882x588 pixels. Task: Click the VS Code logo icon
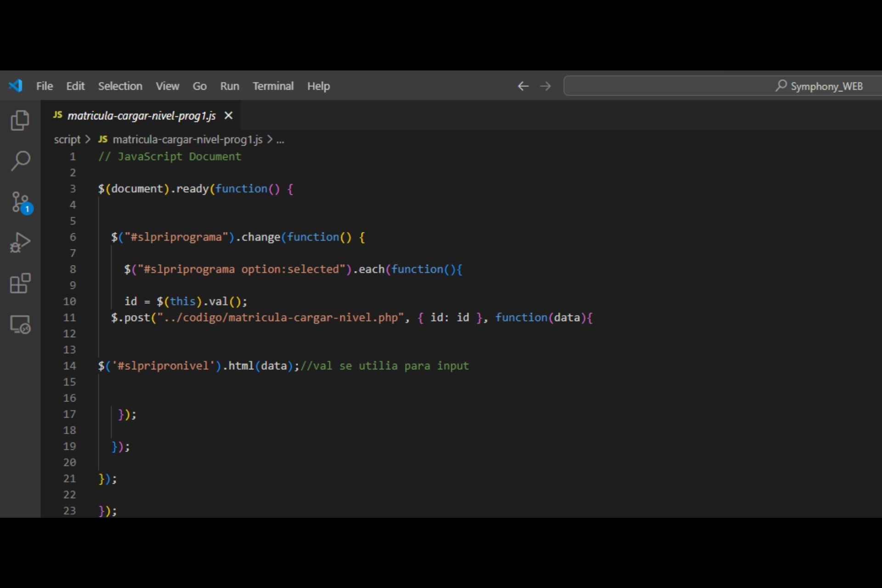[15, 86]
